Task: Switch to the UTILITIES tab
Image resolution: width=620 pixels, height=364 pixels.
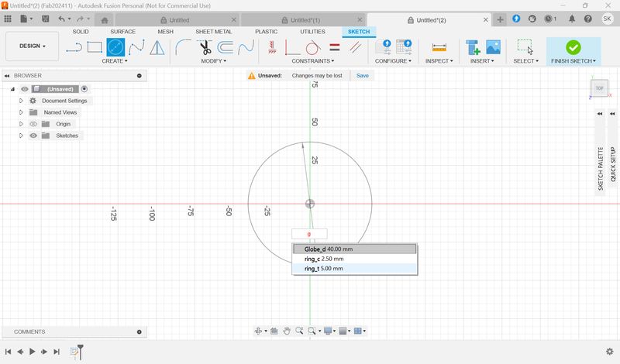Action: (x=312, y=32)
